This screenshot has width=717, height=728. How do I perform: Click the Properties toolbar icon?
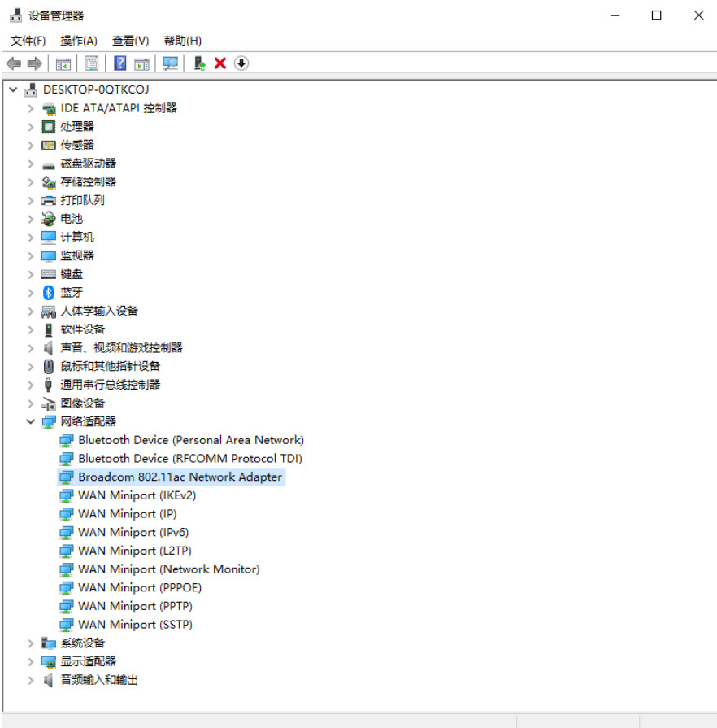point(92,63)
